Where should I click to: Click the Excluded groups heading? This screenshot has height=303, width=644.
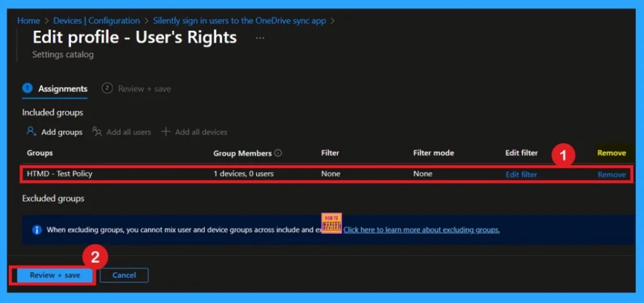(53, 199)
